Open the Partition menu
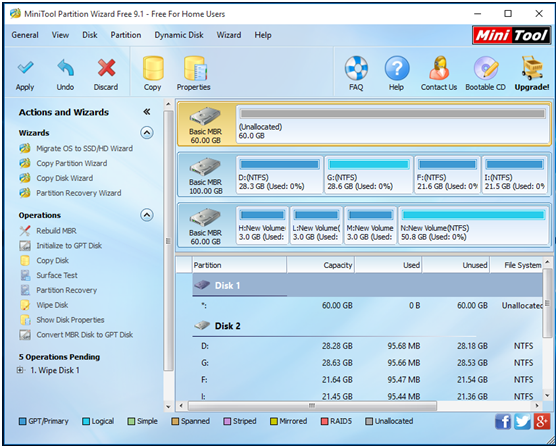Image resolution: width=558 pixels, height=448 pixels. point(126,35)
